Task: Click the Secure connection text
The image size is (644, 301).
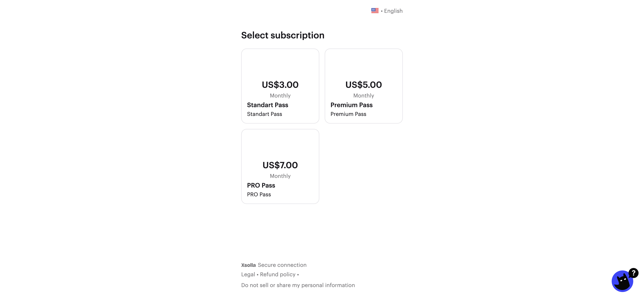Action: click(282, 265)
